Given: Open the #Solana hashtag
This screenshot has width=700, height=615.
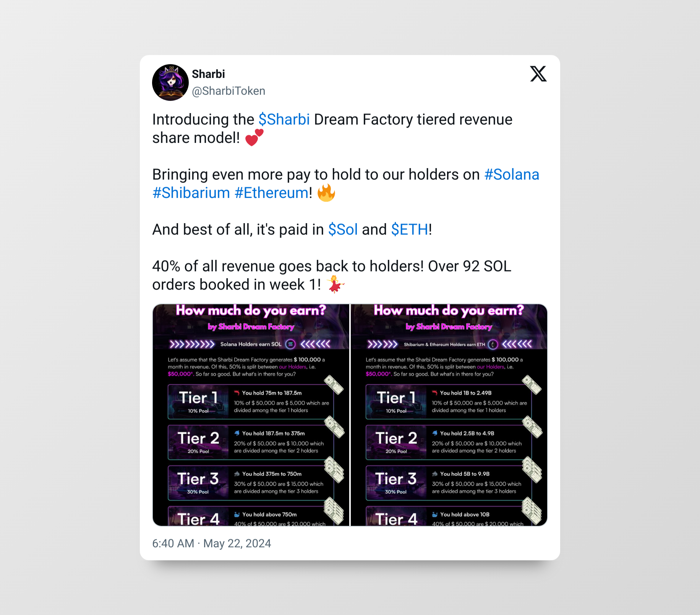Looking at the screenshot, I should pos(512,175).
